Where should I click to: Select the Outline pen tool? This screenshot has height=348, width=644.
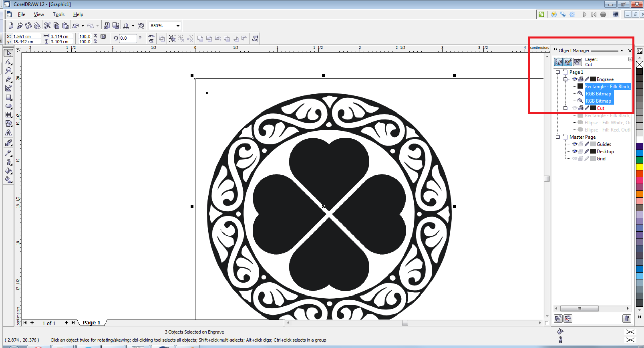pyautogui.click(x=8, y=162)
